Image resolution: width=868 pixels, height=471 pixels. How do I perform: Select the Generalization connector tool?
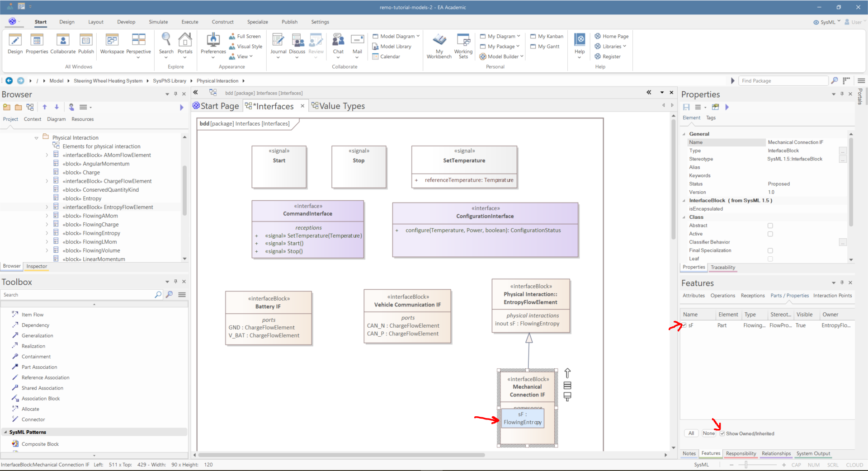pos(37,335)
